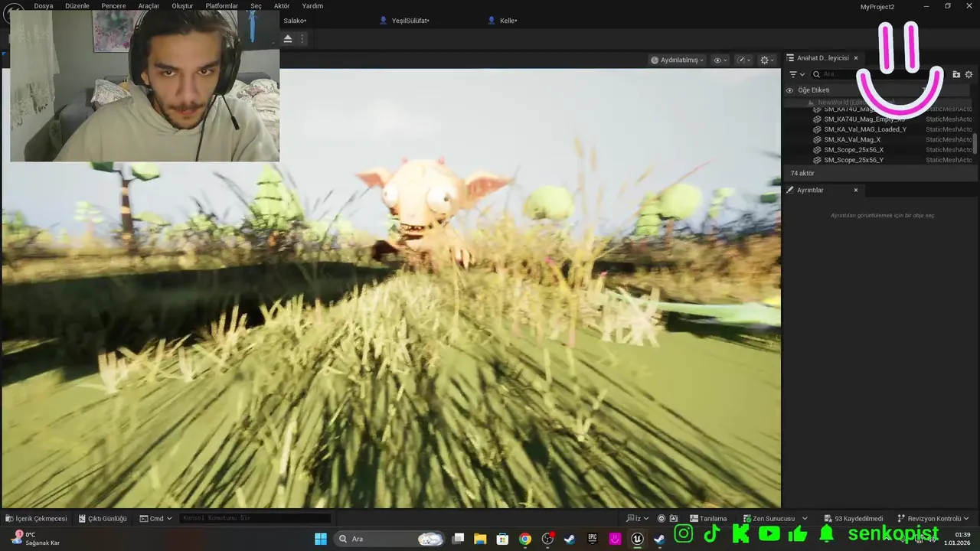This screenshot has width=980, height=551.
Task: Open the Aktör menu
Action: 282,5
